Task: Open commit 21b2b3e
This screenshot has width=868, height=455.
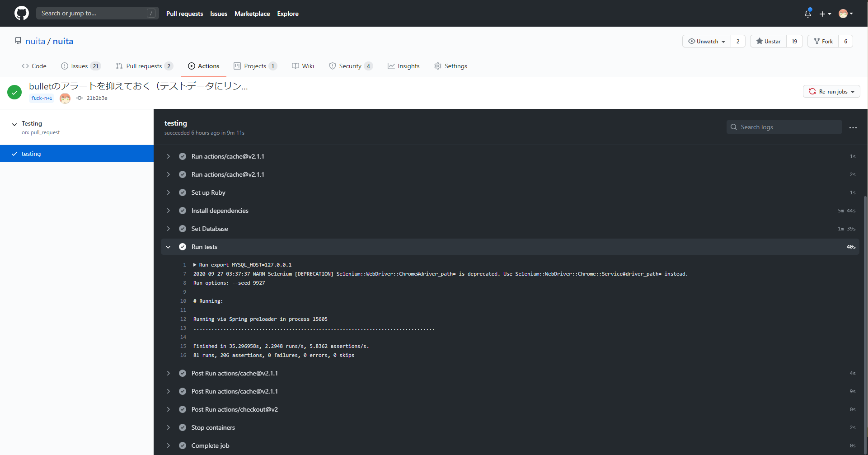Action: (97, 98)
